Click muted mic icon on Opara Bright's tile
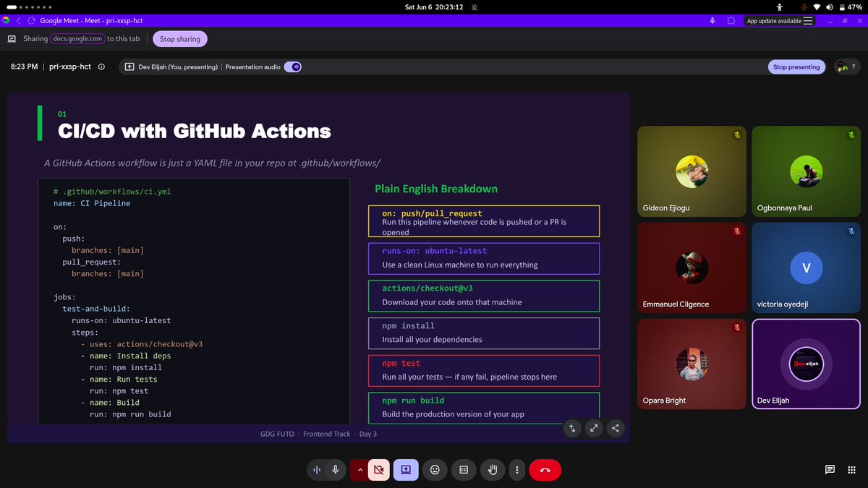This screenshot has width=868, height=488. tap(736, 328)
